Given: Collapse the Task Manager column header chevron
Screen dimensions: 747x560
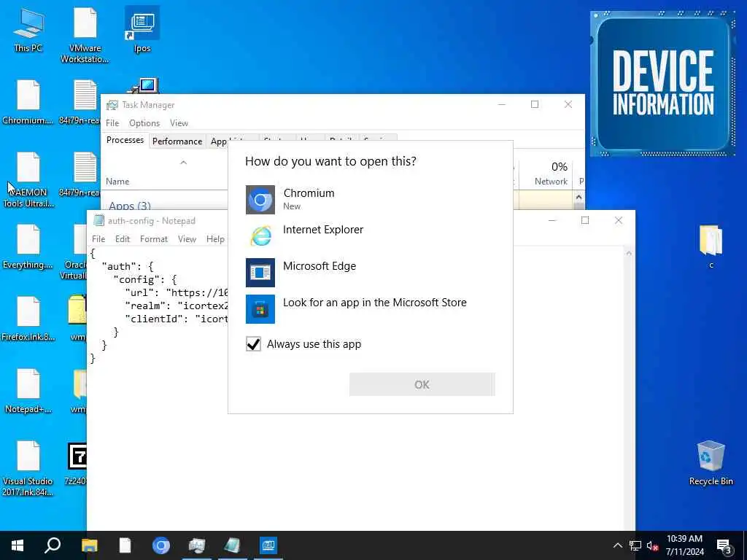Looking at the screenshot, I should pyautogui.click(x=183, y=163).
